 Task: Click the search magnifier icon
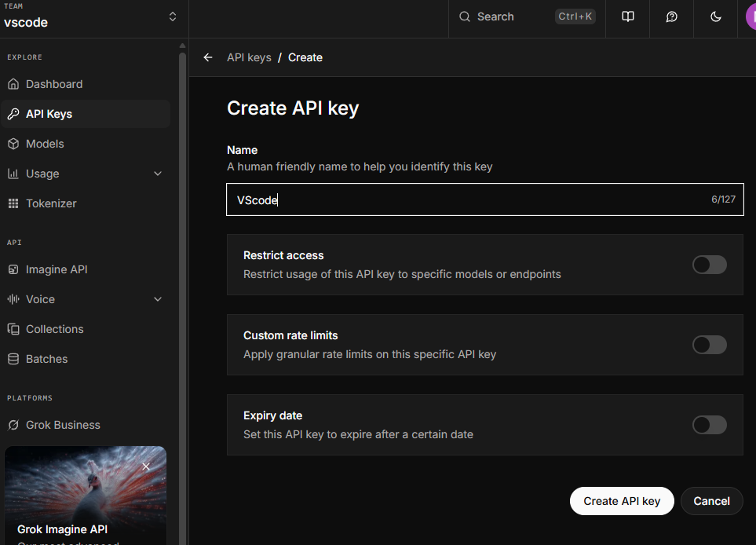[x=464, y=16]
